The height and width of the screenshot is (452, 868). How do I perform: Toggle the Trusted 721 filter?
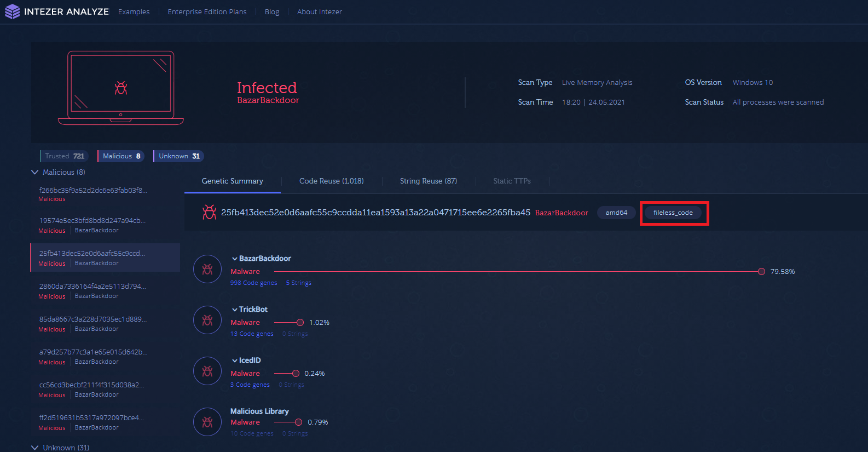coord(65,156)
